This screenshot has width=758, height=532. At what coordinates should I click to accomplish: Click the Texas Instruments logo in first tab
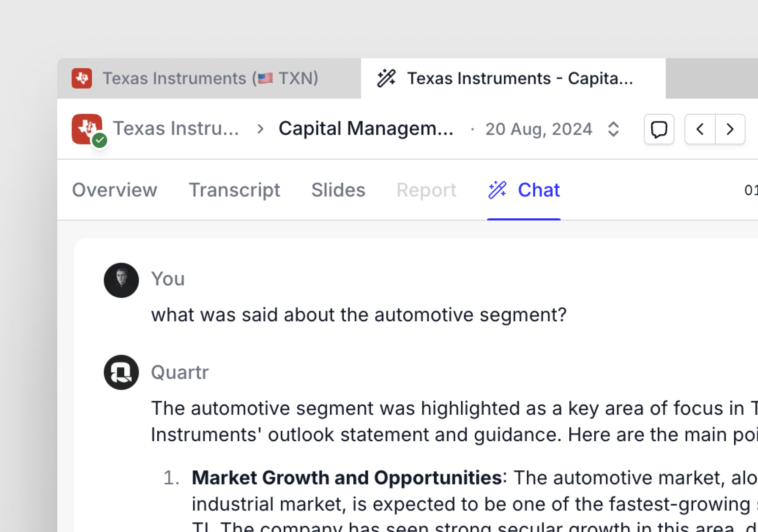click(82, 79)
